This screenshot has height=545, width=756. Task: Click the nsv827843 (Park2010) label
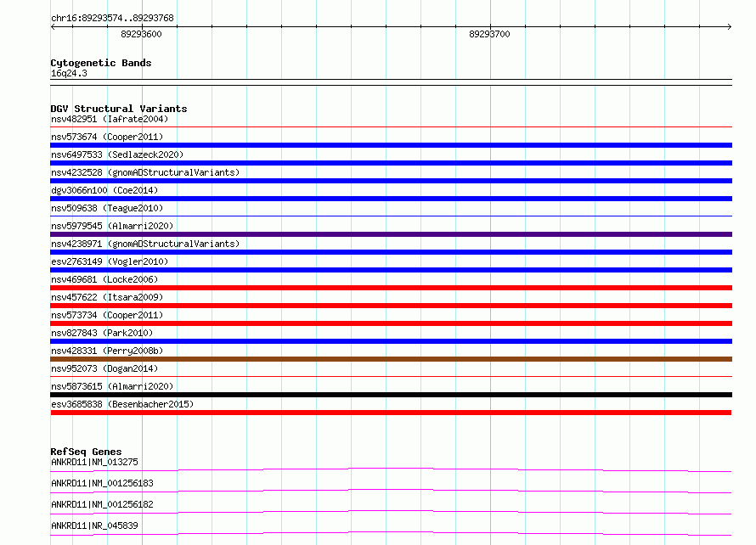pos(102,333)
